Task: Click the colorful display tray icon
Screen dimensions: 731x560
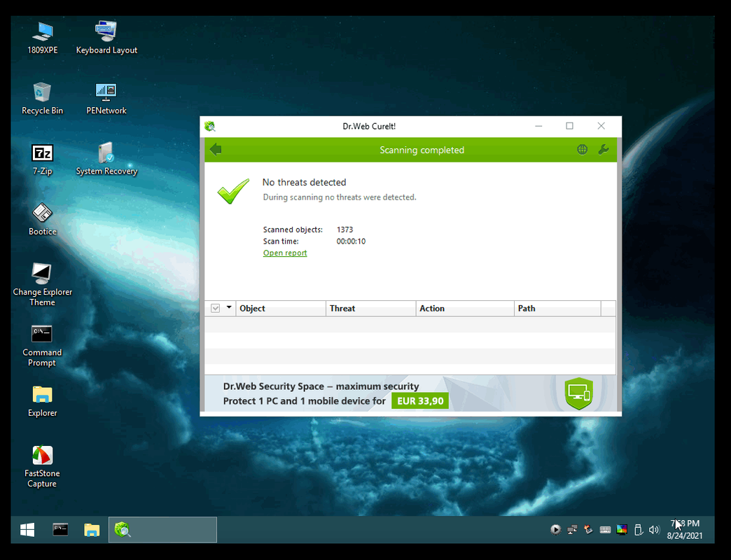Action: pyautogui.click(x=622, y=530)
